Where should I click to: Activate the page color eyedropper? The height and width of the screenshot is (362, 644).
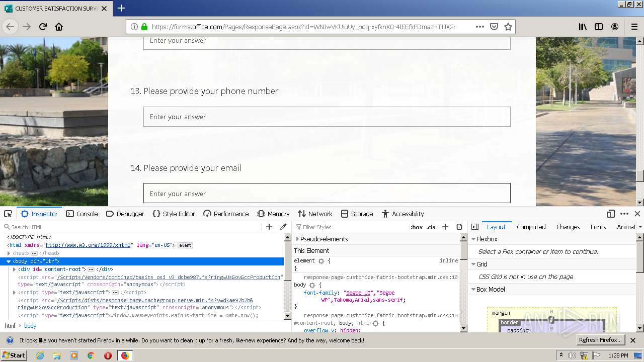click(283, 227)
